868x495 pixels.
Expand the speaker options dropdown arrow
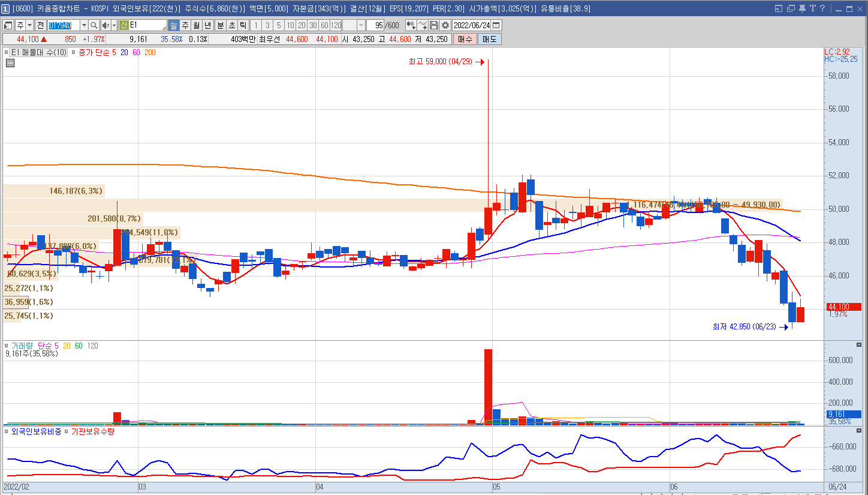pyautogui.click(x=114, y=25)
